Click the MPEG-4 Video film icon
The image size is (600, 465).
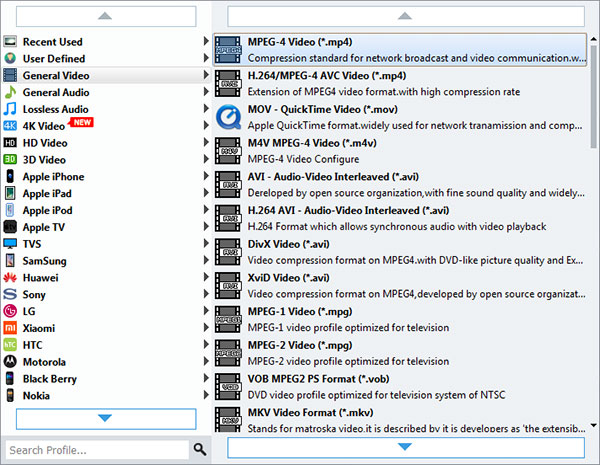pos(228,49)
